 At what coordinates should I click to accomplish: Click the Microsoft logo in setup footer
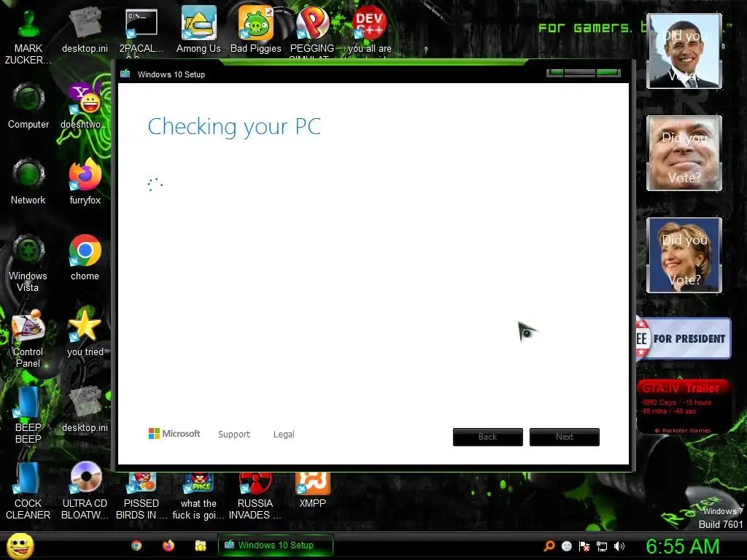pyautogui.click(x=174, y=433)
